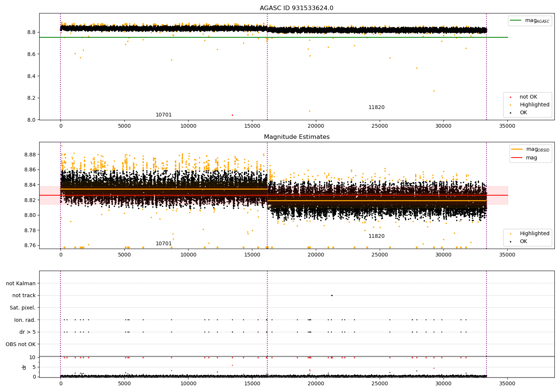This screenshot has height=392, width=560.
Task: Click the "10701" label in the top plot
Action: tap(164, 115)
